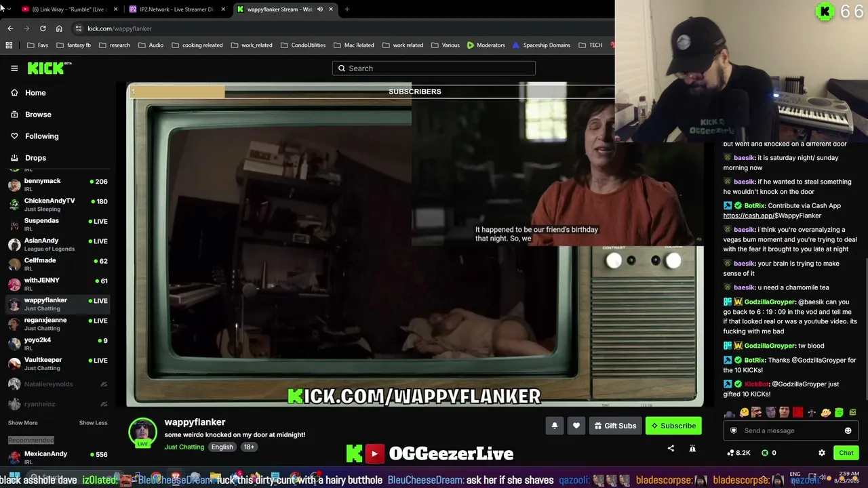Open the fantasy fb bookmark folder

point(73,45)
